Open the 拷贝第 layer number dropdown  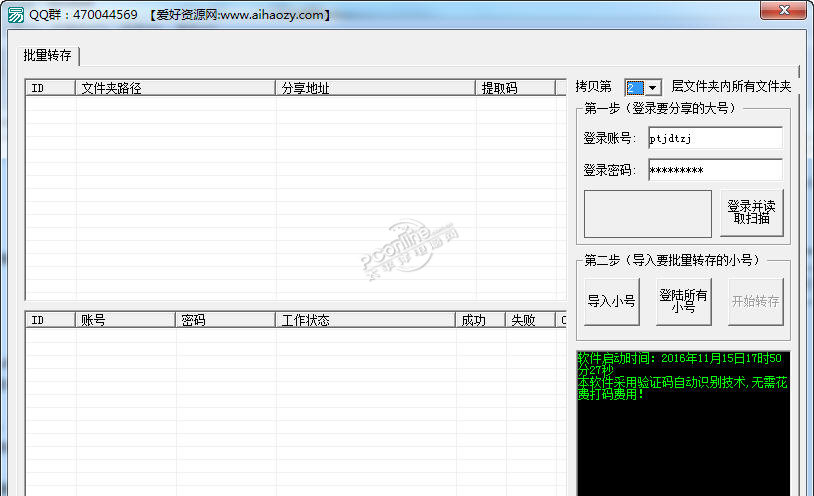click(653, 88)
